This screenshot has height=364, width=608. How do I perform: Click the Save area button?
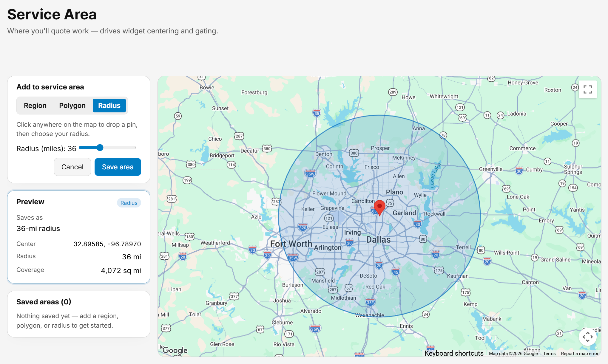pyautogui.click(x=118, y=167)
